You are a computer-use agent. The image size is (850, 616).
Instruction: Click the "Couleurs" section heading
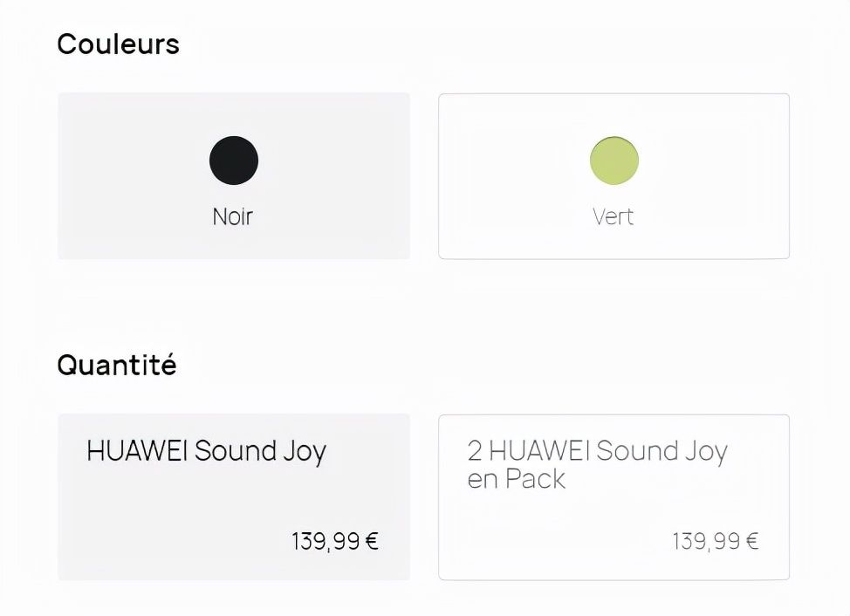point(118,44)
